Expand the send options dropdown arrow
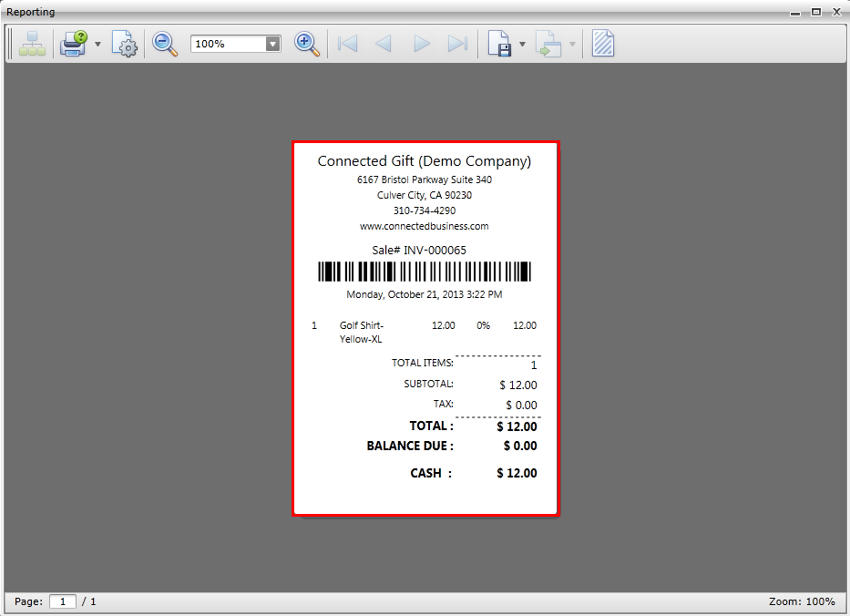 (x=572, y=44)
